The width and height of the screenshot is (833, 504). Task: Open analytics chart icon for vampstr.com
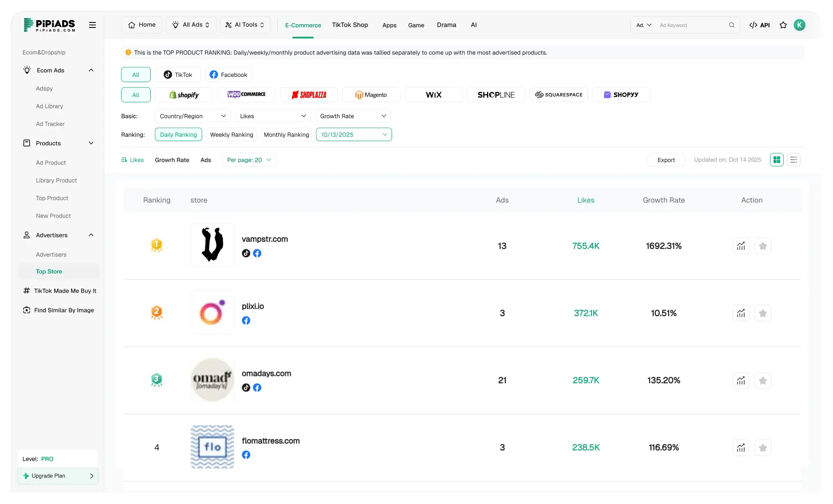741,246
